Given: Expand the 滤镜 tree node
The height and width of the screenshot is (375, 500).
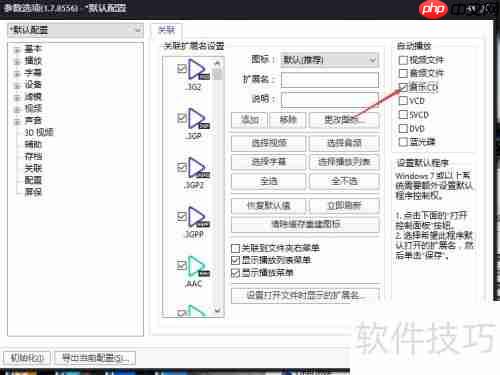Looking at the screenshot, I should (x=17, y=97).
